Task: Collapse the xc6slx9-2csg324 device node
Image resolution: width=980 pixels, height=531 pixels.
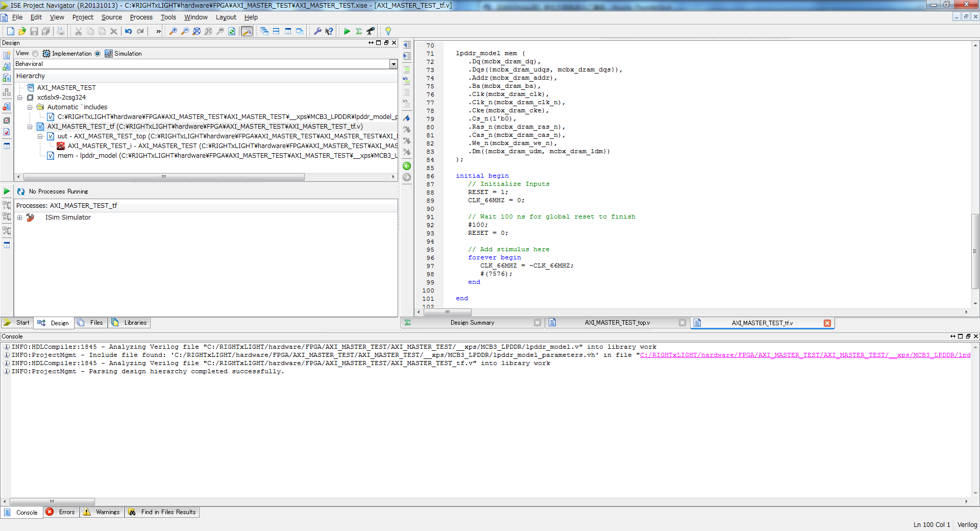Action: point(20,98)
